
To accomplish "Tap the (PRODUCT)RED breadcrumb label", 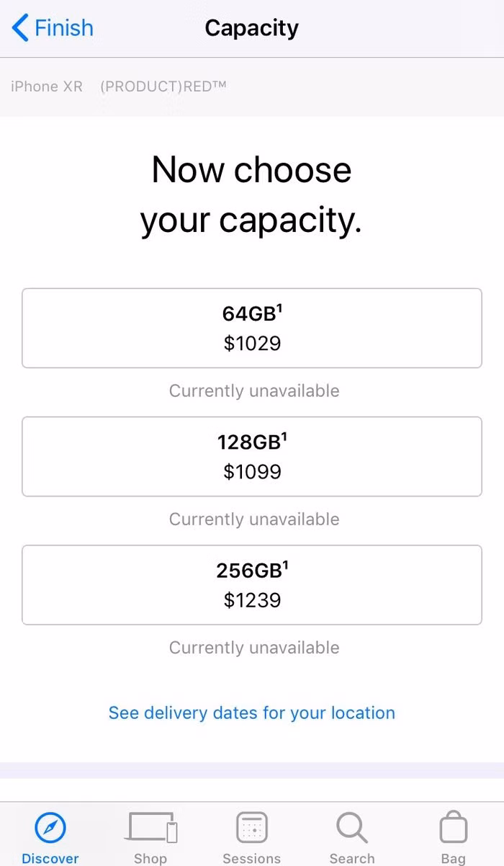I will pyautogui.click(x=163, y=86).
